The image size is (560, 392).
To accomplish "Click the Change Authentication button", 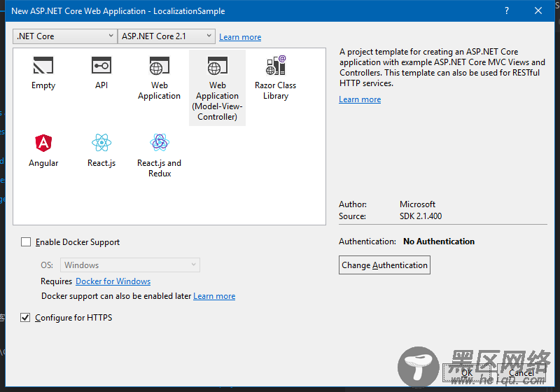I will (384, 265).
